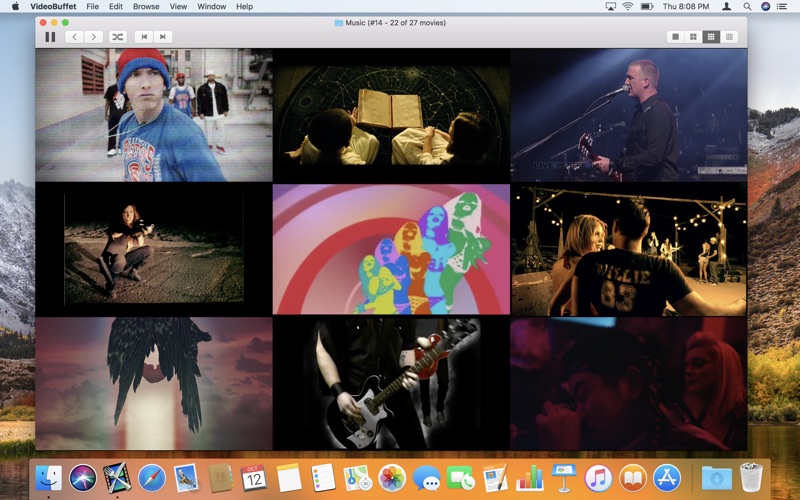
Task: Open the Wi-Fi status menu
Action: pyautogui.click(x=628, y=7)
